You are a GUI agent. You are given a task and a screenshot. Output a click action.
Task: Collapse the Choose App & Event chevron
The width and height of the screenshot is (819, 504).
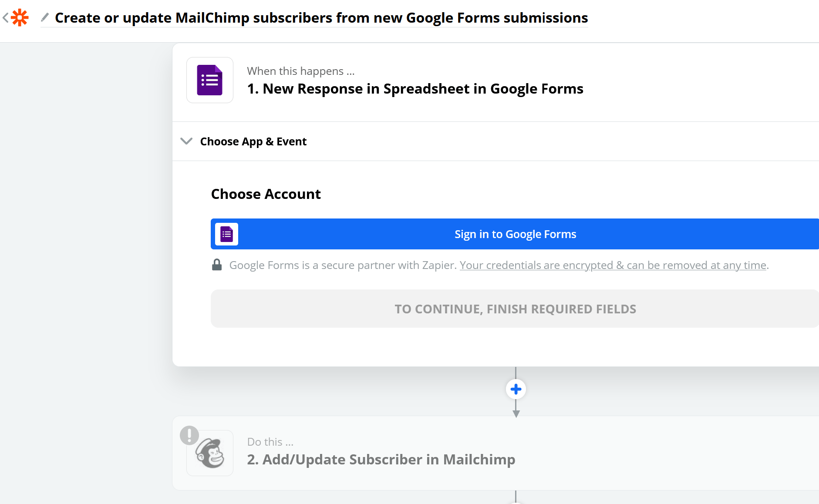pyautogui.click(x=186, y=141)
